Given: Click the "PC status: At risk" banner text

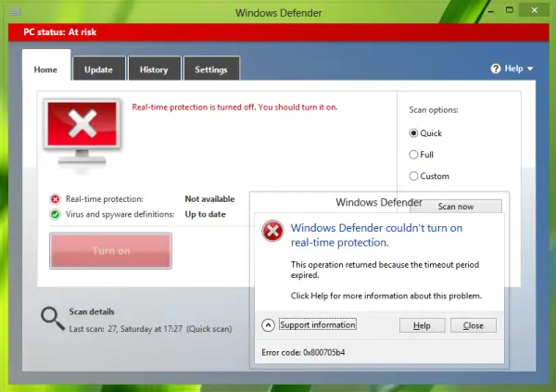Looking at the screenshot, I should (x=60, y=32).
